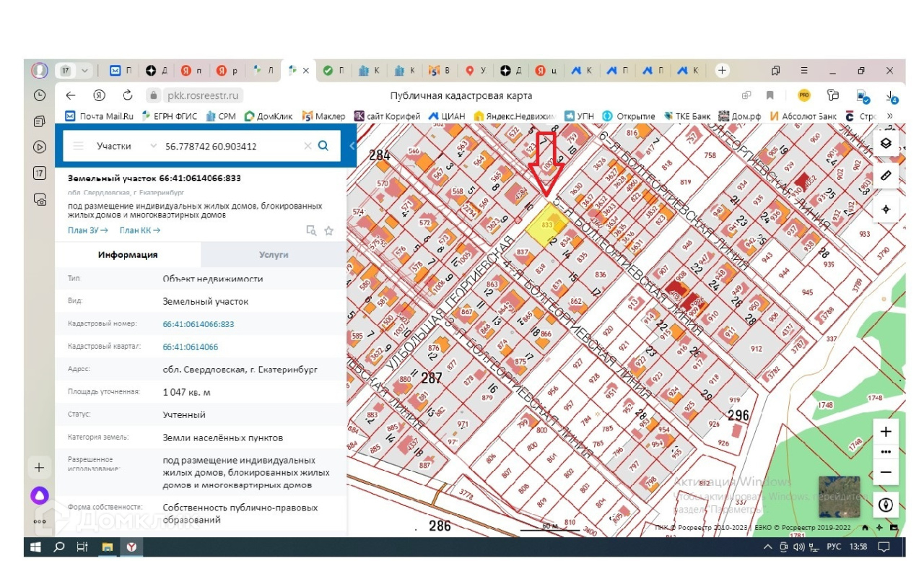
Task: Expand hidden bookmarks overflow chevron
Action: [x=889, y=116]
